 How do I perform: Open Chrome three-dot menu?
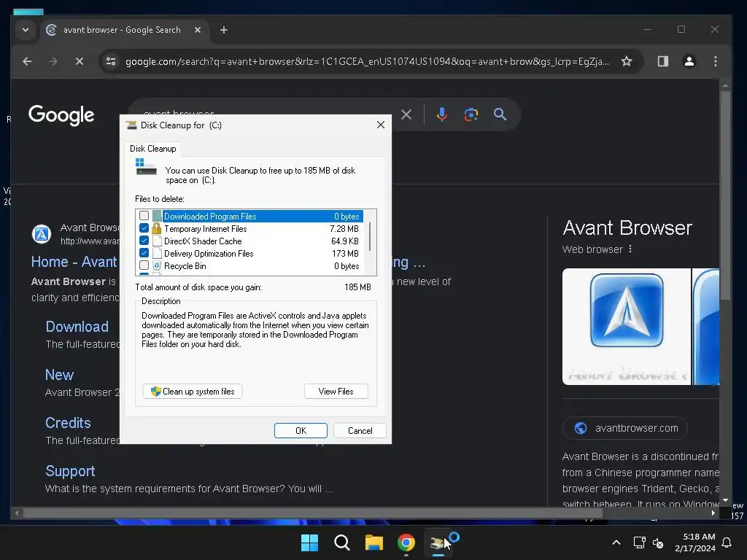(715, 61)
